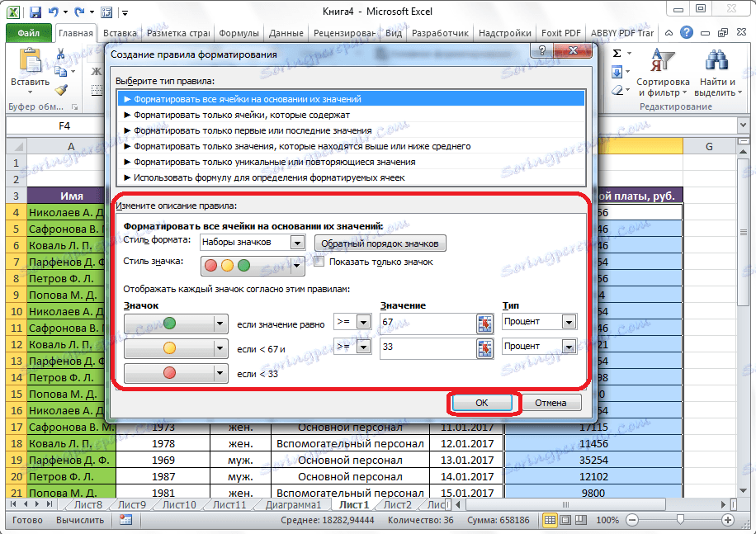Click the 'Обратный порядок значков' button

(380, 243)
